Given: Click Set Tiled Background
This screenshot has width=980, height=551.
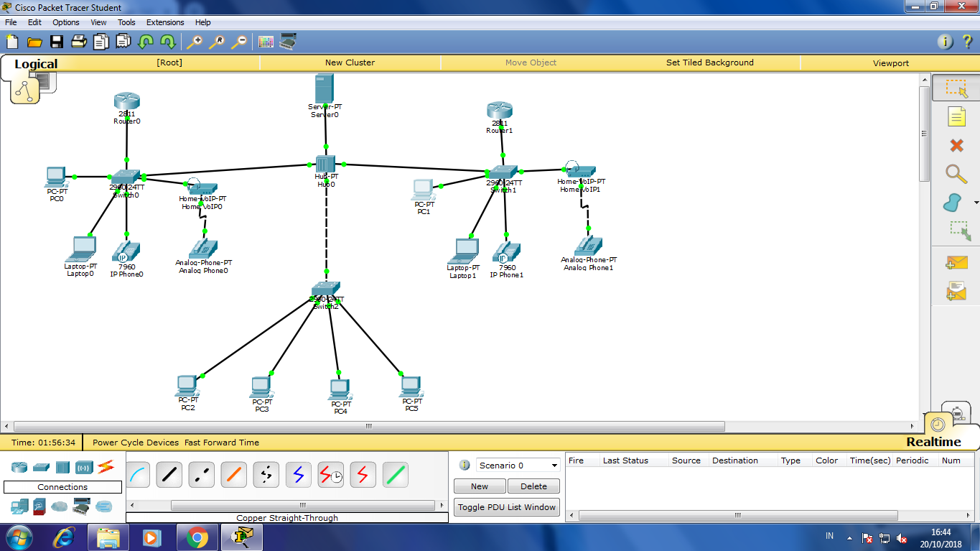Looking at the screenshot, I should (710, 62).
